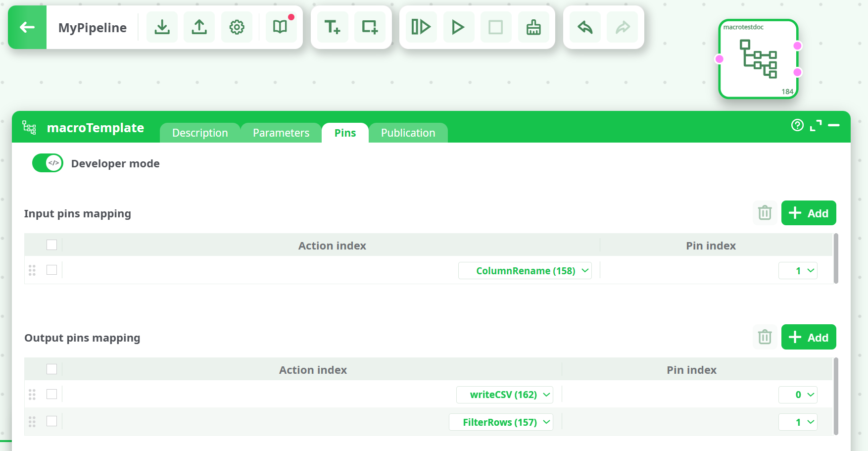The image size is (868, 451).
Task: Toggle Developer mode switch off
Action: click(48, 163)
